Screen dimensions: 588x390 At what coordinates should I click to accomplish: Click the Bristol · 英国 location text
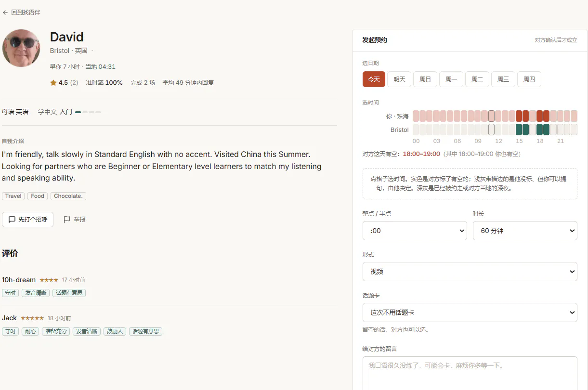(69, 51)
